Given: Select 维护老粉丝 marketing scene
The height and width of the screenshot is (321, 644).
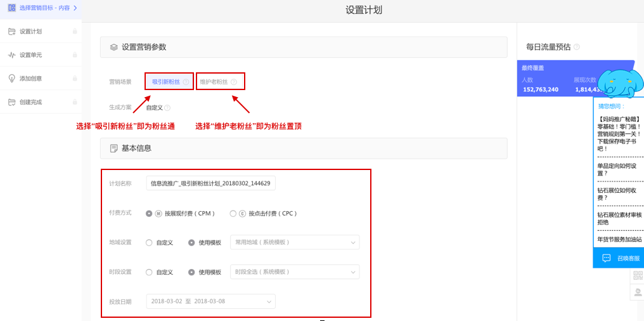Looking at the screenshot, I should 221,81.
